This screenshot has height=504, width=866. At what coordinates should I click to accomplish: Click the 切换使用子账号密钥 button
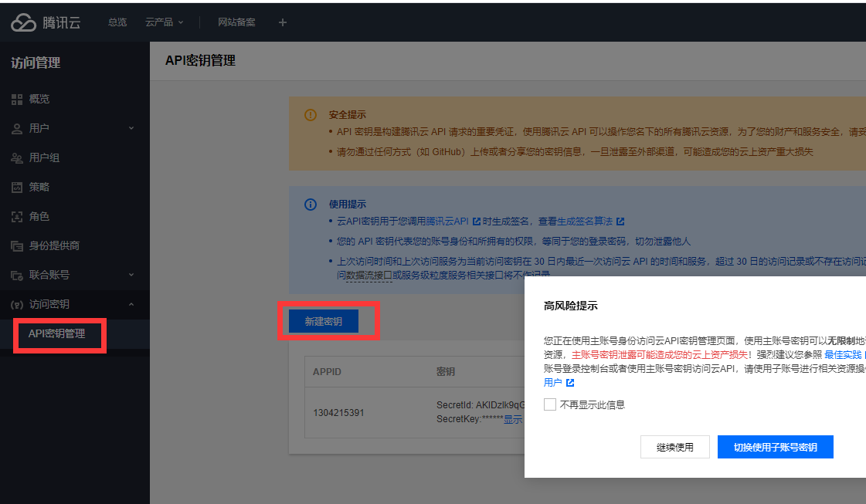tap(776, 447)
